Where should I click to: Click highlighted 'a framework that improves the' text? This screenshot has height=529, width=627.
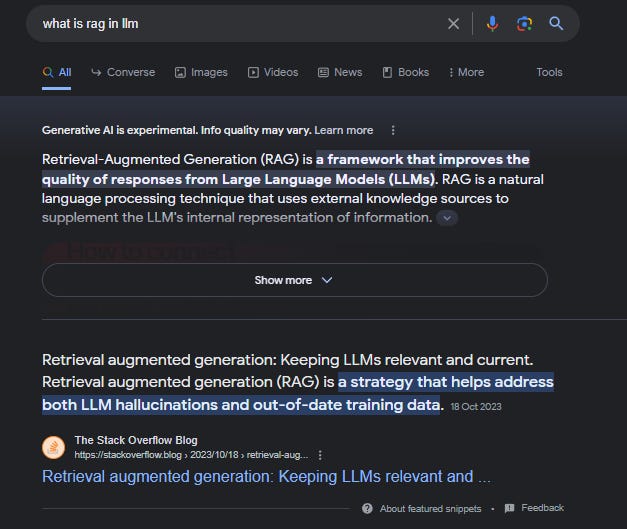pyautogui.click(x=423, y=159)
